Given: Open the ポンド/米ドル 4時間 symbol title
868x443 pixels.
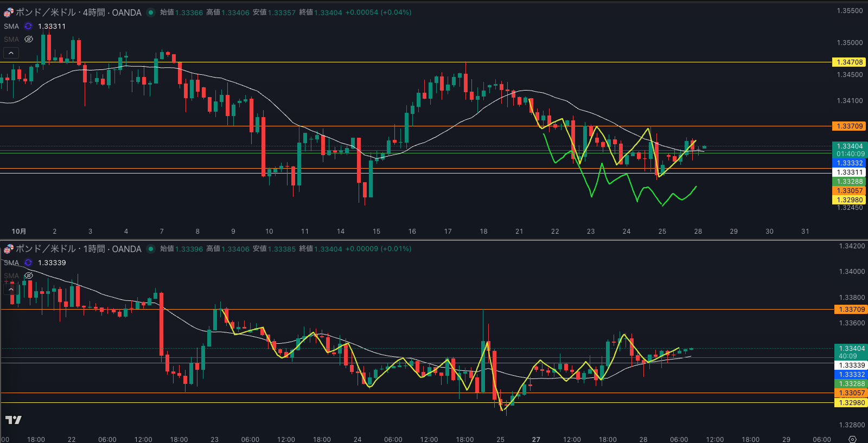Looking at the screenshot, I should pos(79,12).
